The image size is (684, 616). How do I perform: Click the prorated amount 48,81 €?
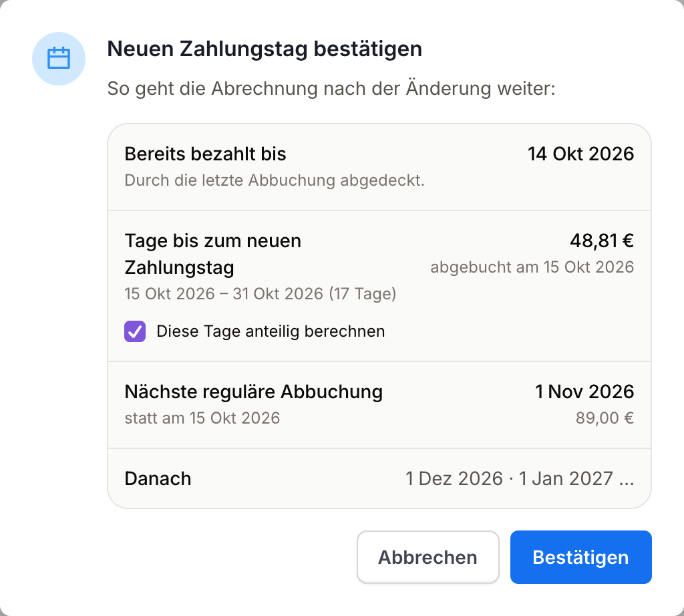[602, 241]
